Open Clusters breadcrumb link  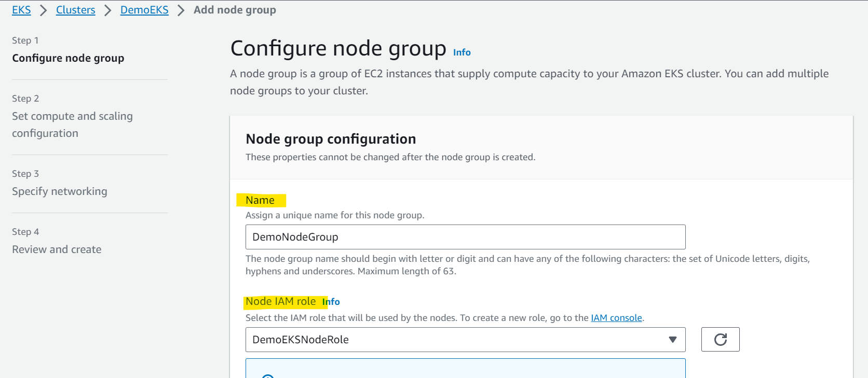click(x=76, y=10)
